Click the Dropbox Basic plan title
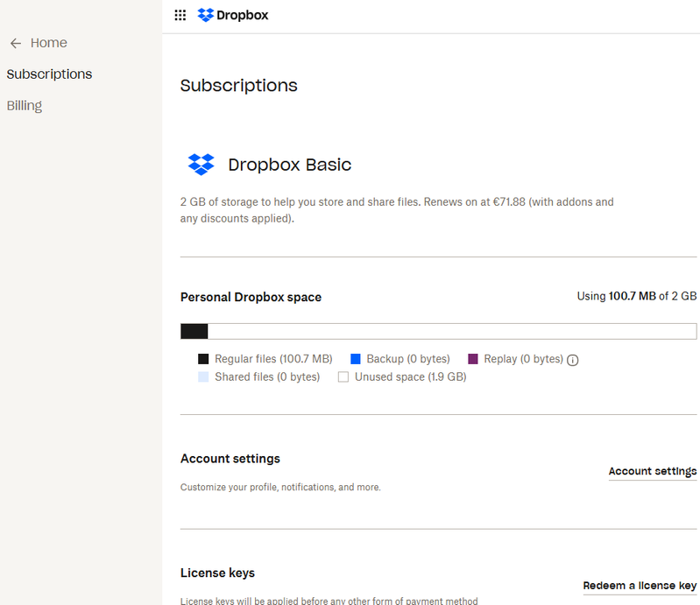This screenshot has height=605, width=700. [x=289, y=165]
